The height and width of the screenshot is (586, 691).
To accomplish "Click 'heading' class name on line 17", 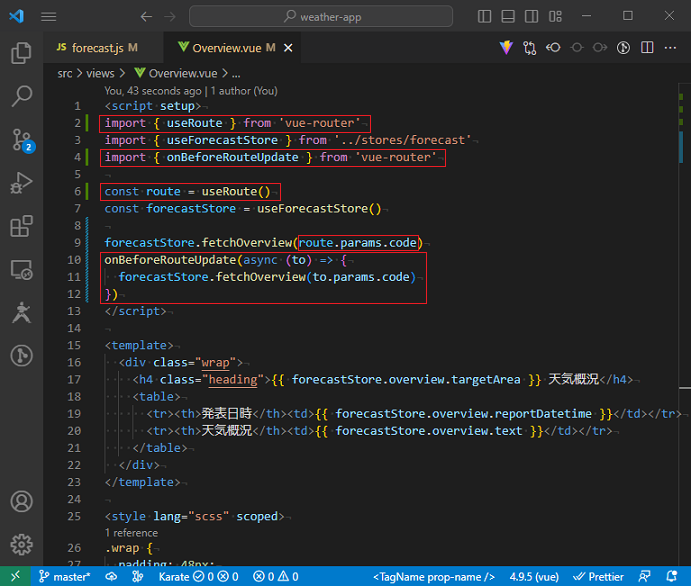I will tap(233, 380).
